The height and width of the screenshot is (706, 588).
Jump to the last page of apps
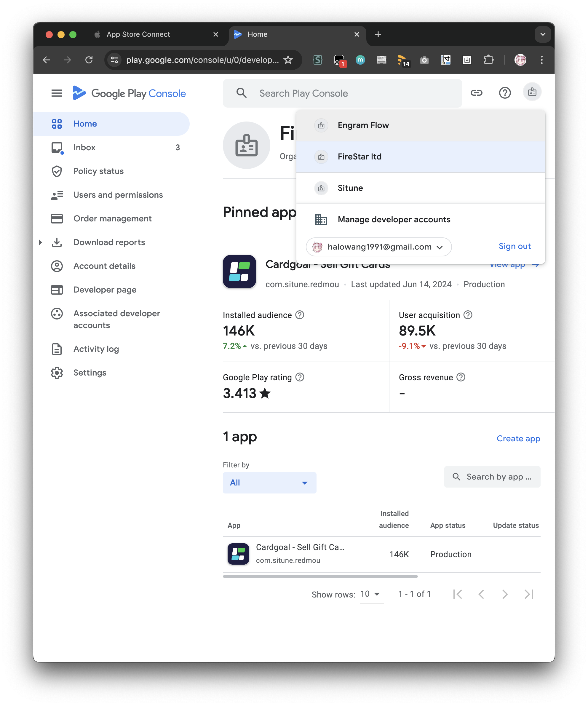pos(528,594)
